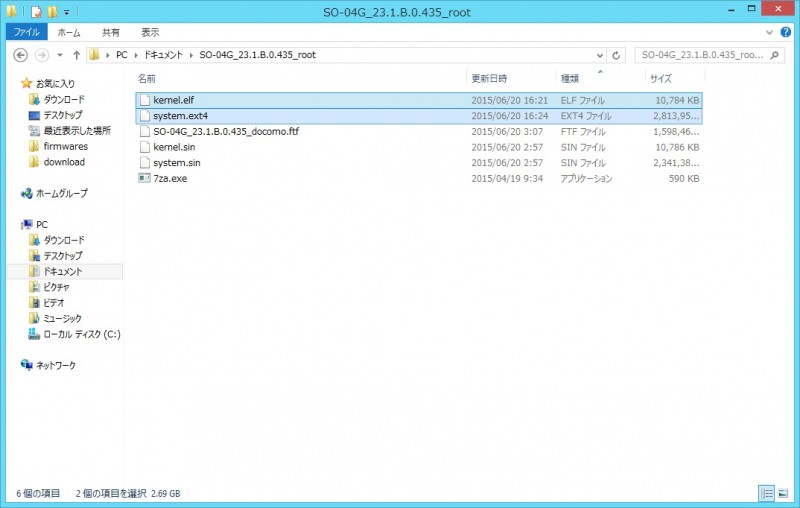Screen dimensions: 800x508
Task: Open 最近表示した場所 in favorites
Action: click(77, 131)
